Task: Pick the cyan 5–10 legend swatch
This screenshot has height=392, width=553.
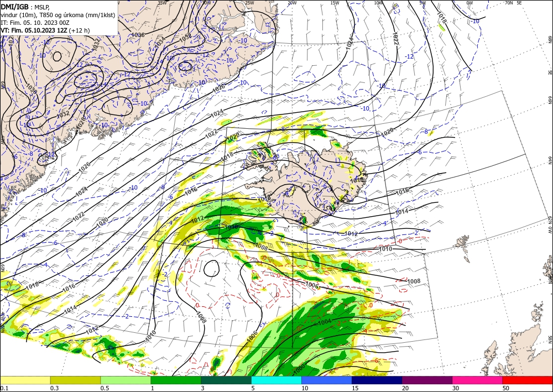Action: pos(276,380)
